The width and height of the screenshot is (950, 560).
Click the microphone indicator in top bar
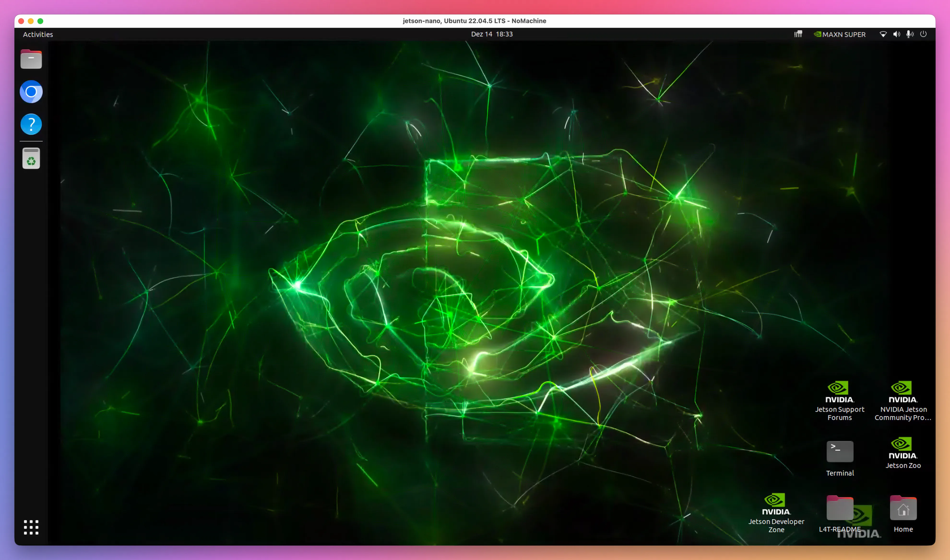tap(910, 34)
